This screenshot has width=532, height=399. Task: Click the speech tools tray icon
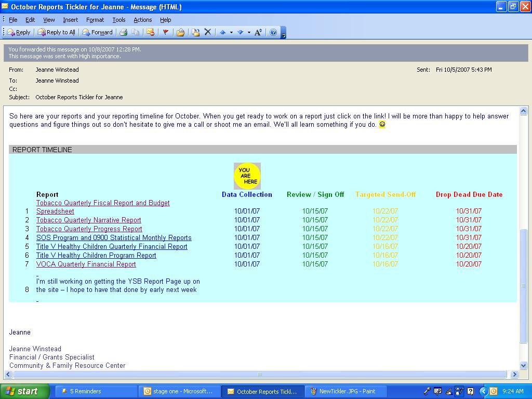click(x=437, y=391)
